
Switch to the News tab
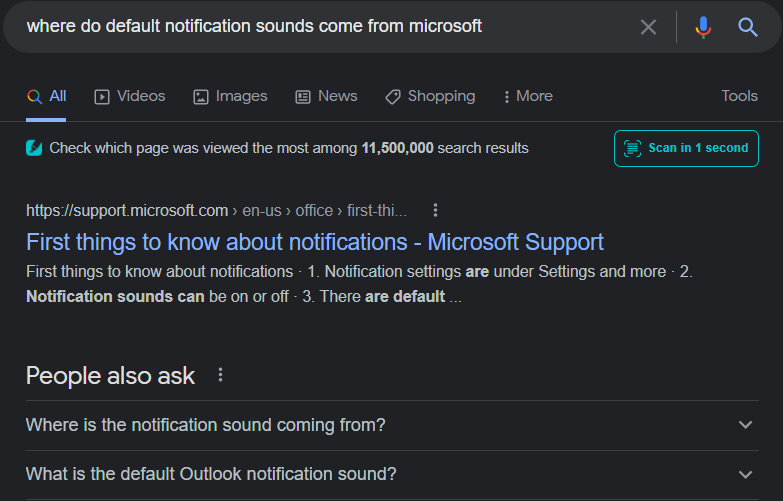tap(326, 96)
